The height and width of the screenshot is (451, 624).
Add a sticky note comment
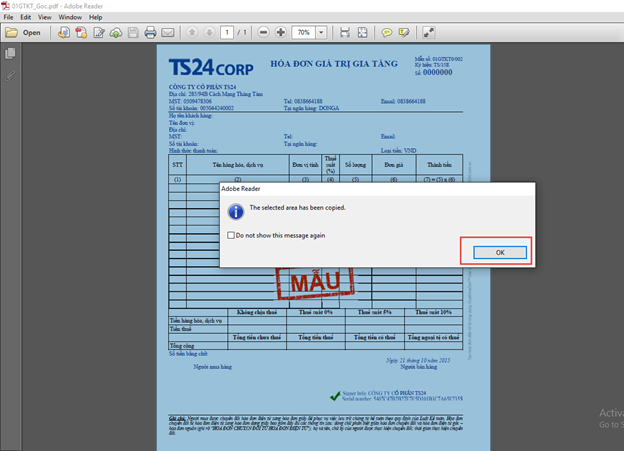coord(386,33)
